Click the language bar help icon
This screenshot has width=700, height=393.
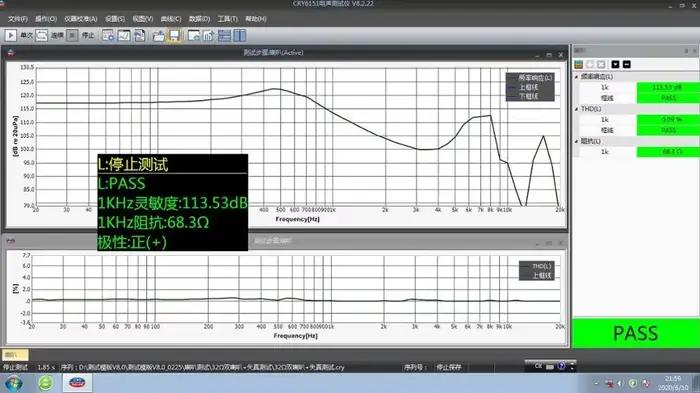[561, 366]
